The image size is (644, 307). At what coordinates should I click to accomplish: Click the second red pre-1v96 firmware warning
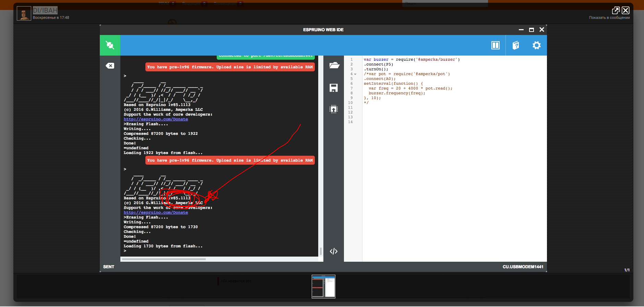click(x=230, y=161)
